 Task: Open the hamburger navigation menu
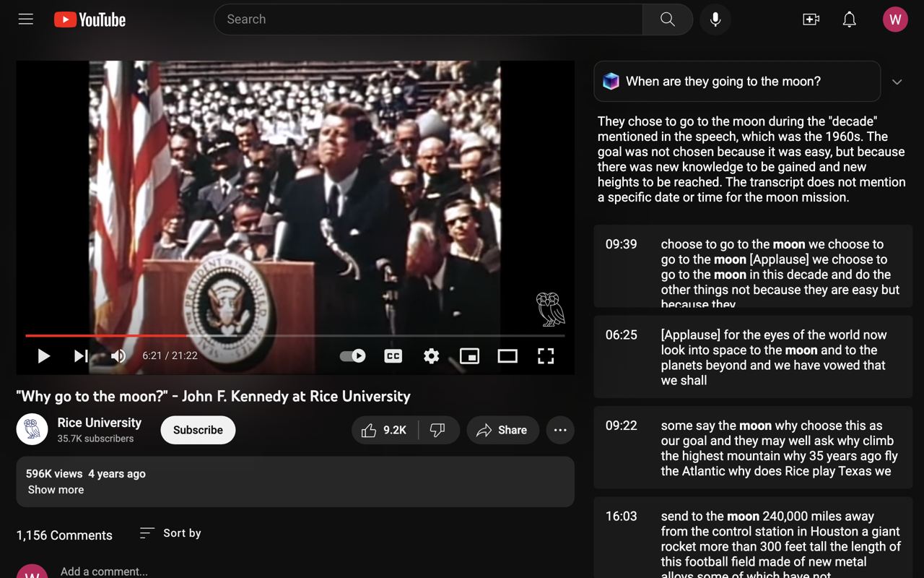click(x=25, y=19)
